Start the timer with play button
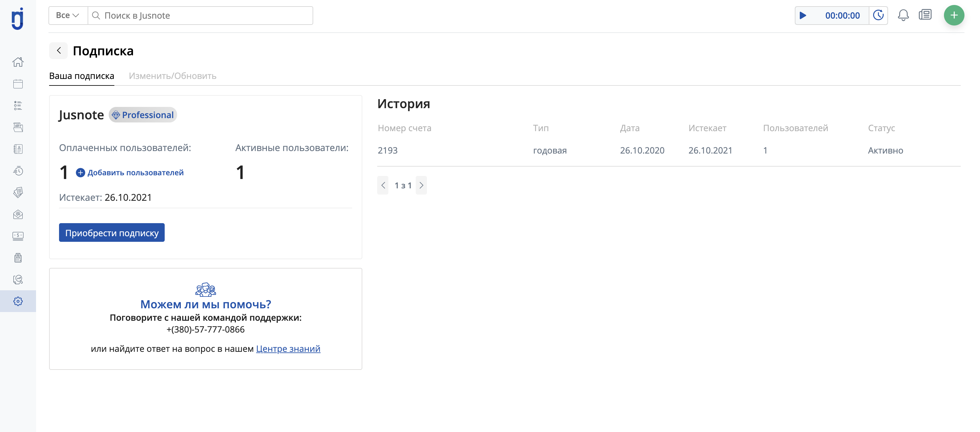The width and height of the screenshot is (980, 432). tap(803, 16)
